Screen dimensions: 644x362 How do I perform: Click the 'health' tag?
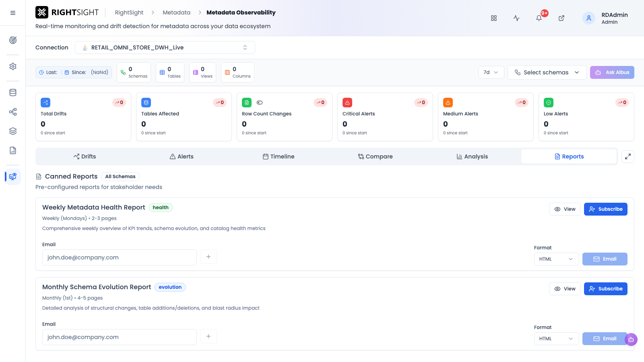(161, 208)
